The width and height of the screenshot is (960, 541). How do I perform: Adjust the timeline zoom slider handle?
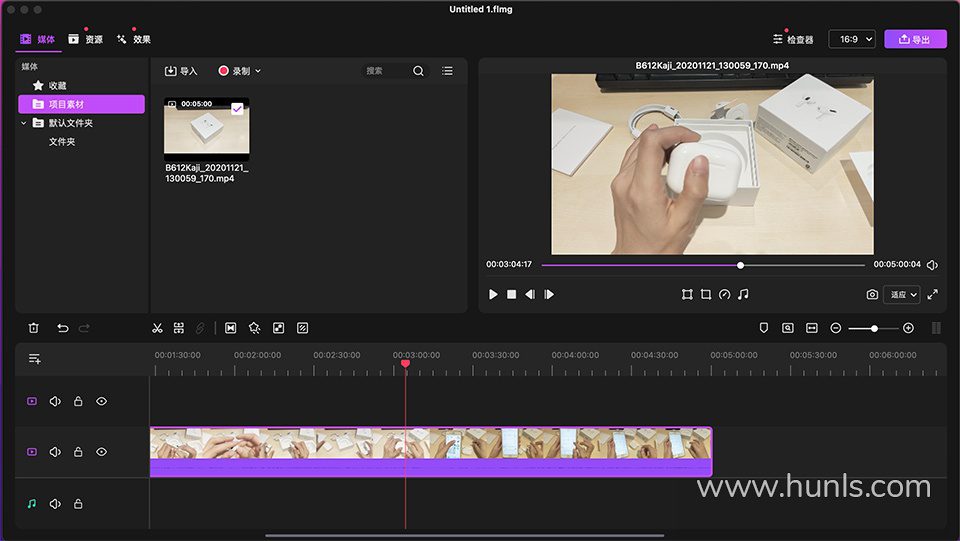tap(875, 329)
